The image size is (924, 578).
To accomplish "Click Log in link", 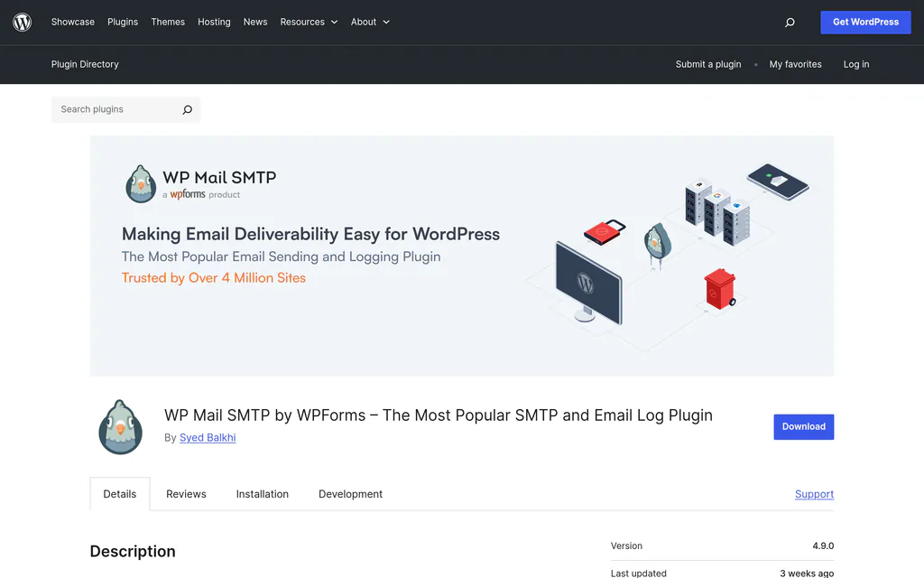I will coord(856,64).
